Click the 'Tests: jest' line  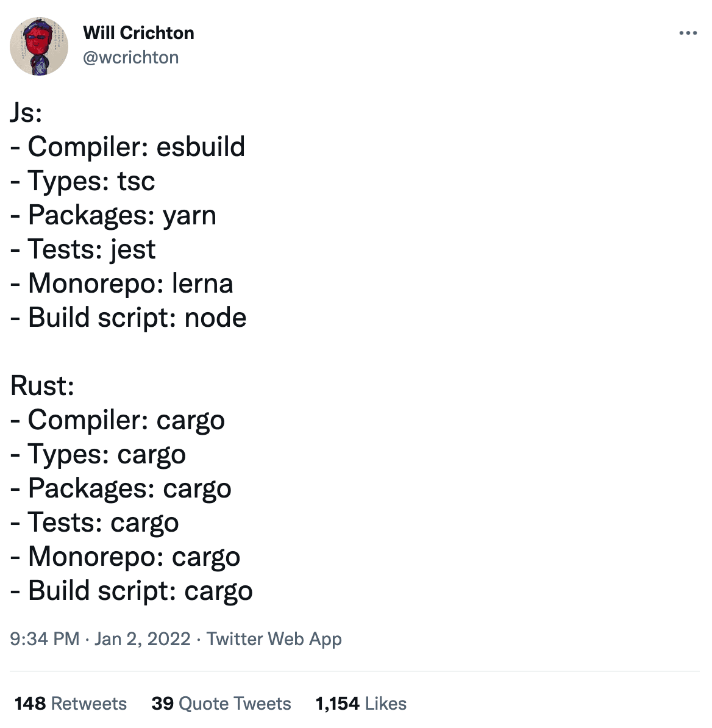83,249
